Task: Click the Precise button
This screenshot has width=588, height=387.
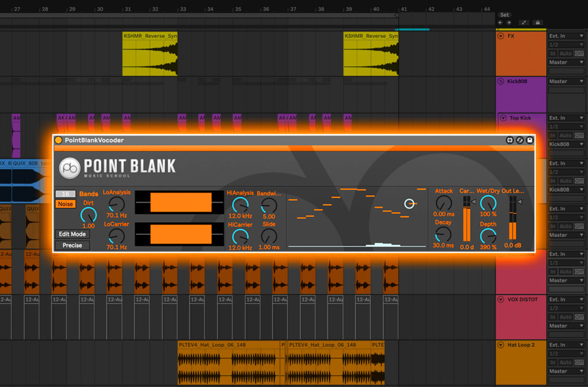Action: [72, 245]
